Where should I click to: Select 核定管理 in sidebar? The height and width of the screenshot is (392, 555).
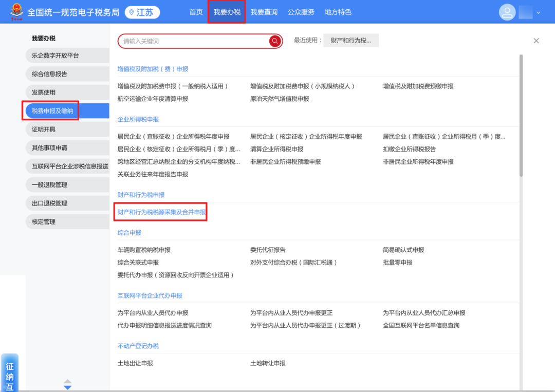[68, 221]
